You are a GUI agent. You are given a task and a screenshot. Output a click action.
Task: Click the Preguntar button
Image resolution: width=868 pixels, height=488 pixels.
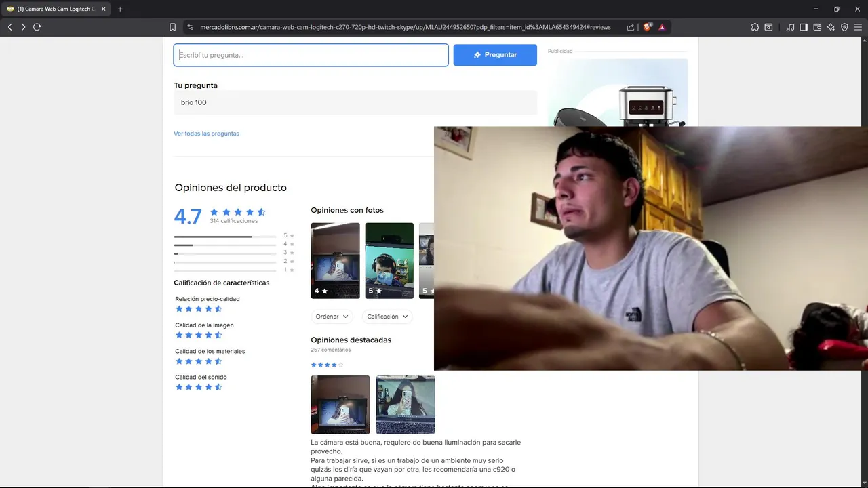coord(495,55)
